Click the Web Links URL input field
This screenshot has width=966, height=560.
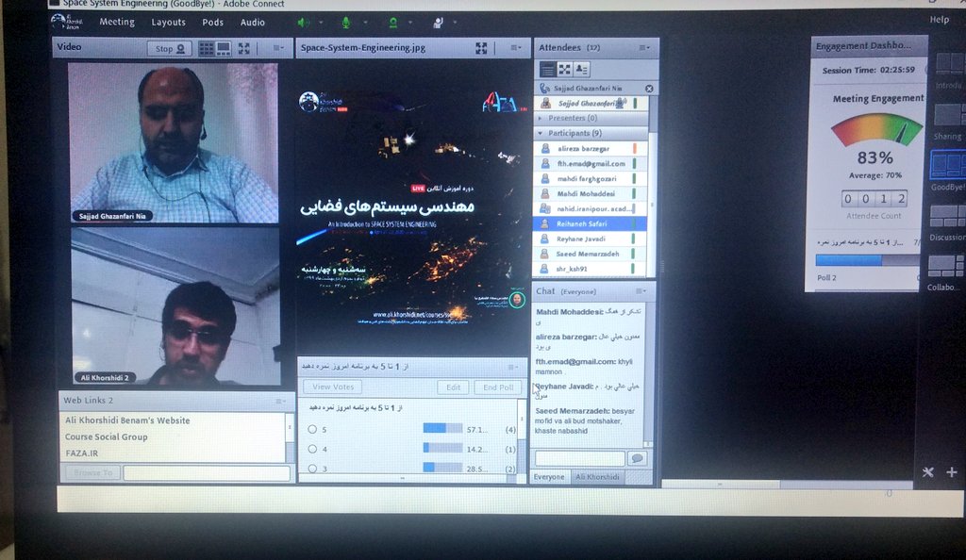pyautogui.click(x=207, y=472)
